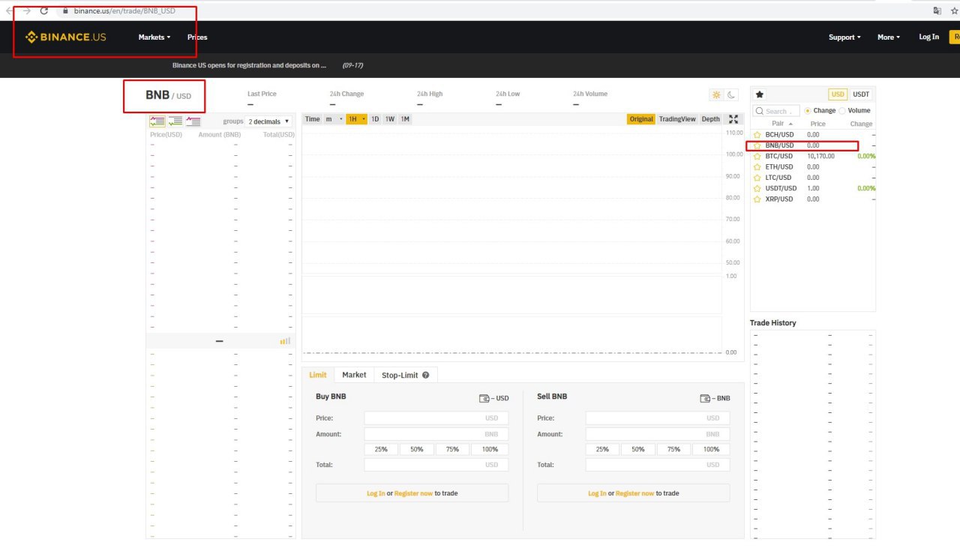960x560 pixels.
Task: Show sell orders only order book view
Action: point(193,121)
